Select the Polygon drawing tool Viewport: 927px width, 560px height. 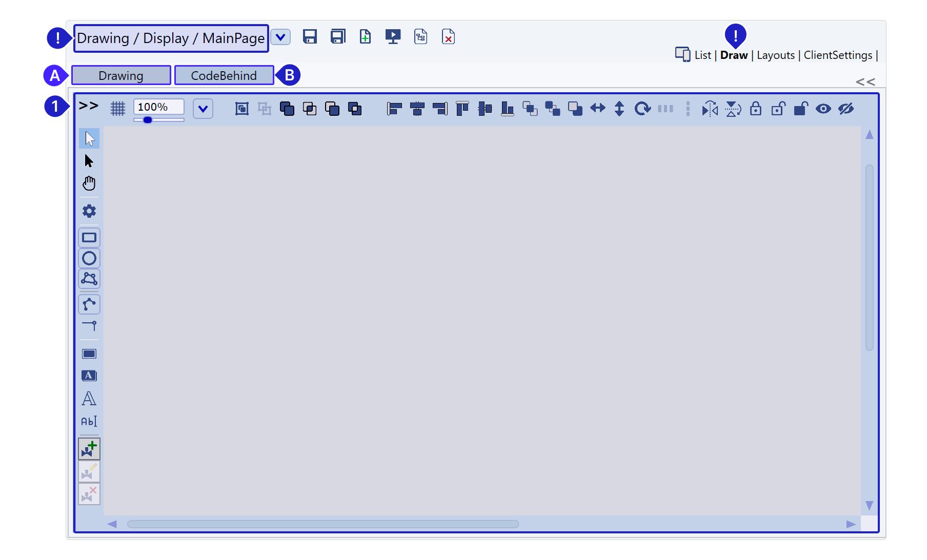(x=89, y=279)
